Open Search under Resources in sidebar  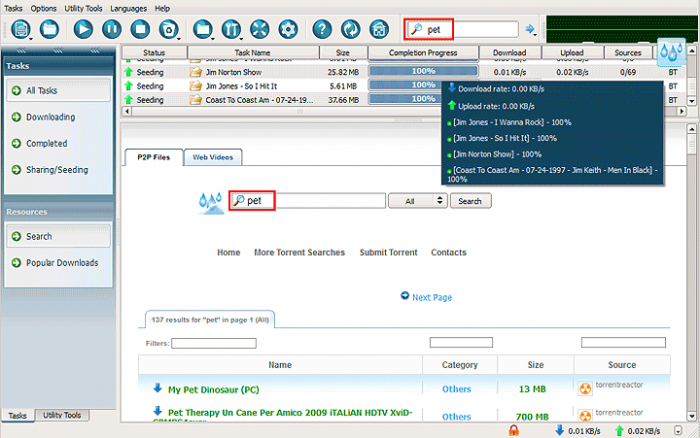point(58,236)
